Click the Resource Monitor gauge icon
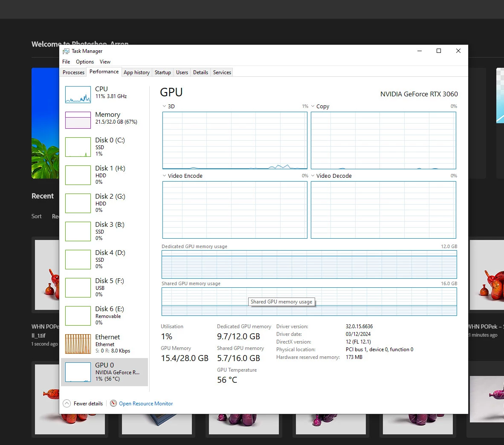504x445 pixels. (x=113, y=403)
